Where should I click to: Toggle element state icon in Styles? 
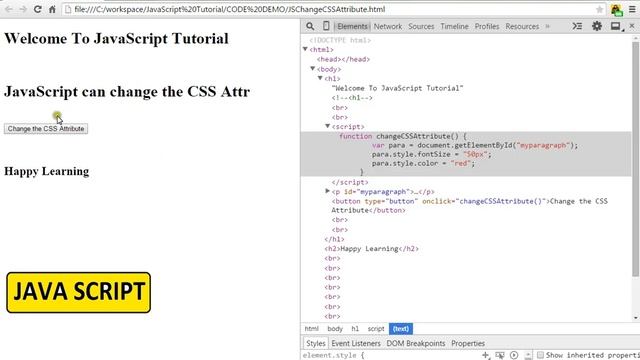coord(500,356)
